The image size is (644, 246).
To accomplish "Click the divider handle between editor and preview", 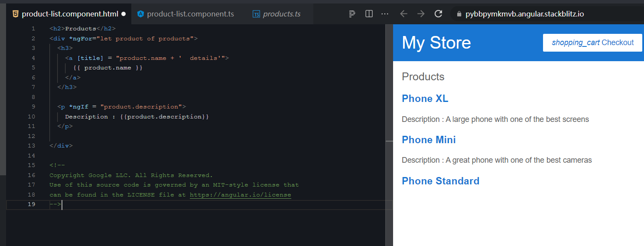I will [x=389, y=141].
